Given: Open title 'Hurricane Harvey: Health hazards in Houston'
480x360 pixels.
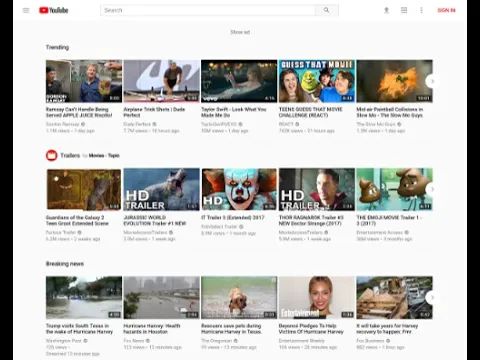Looking at the screenshot, I should point(152,329).
